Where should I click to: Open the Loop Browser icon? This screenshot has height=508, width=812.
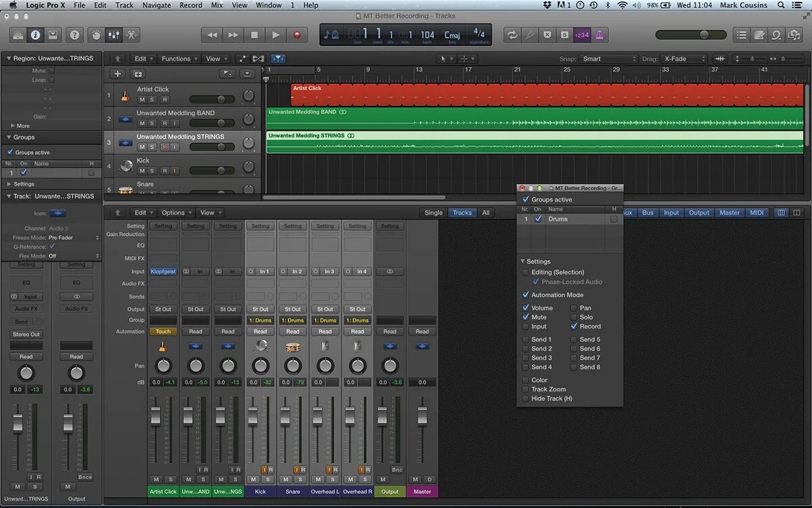pos(776,35)
